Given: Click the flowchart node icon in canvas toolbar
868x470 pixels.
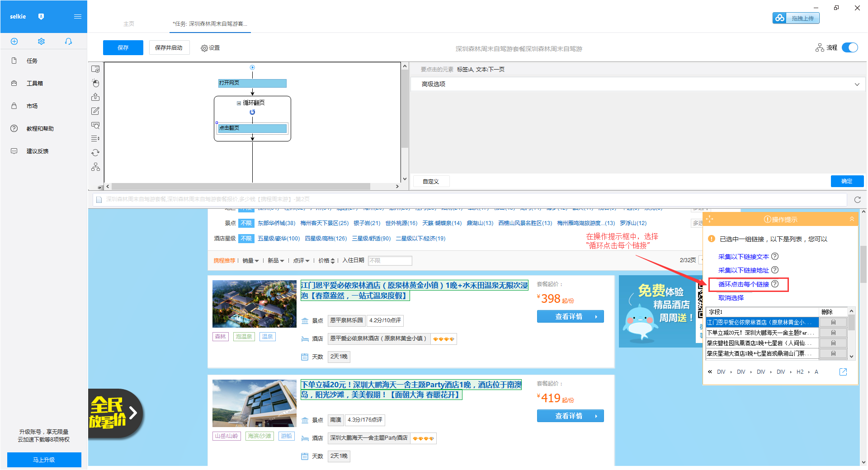Looking at the screenshot, I should pos(95,166).
